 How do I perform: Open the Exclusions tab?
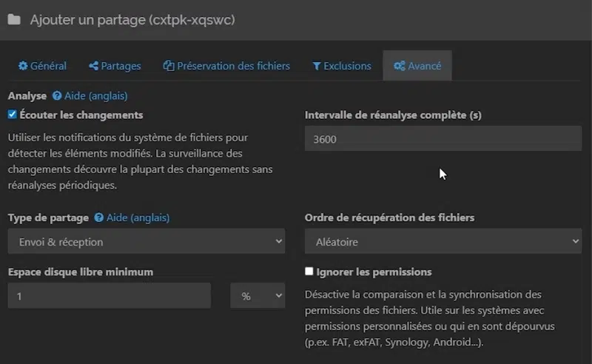click(x=342, y=66)
